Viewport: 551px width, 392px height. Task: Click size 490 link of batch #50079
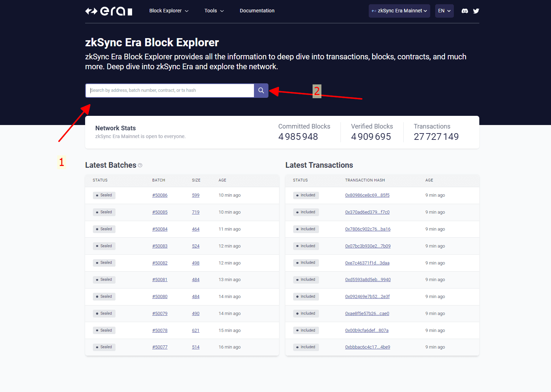(x=196, y=314)
